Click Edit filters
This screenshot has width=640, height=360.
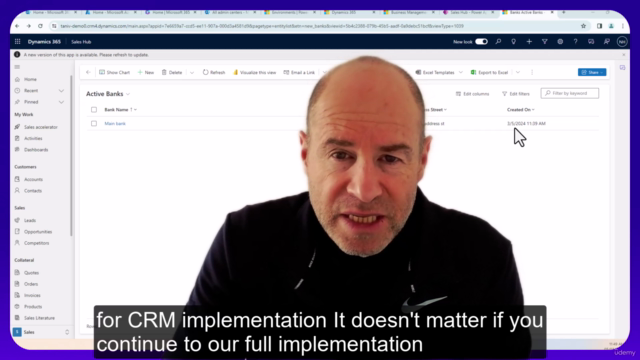point(516,94)
